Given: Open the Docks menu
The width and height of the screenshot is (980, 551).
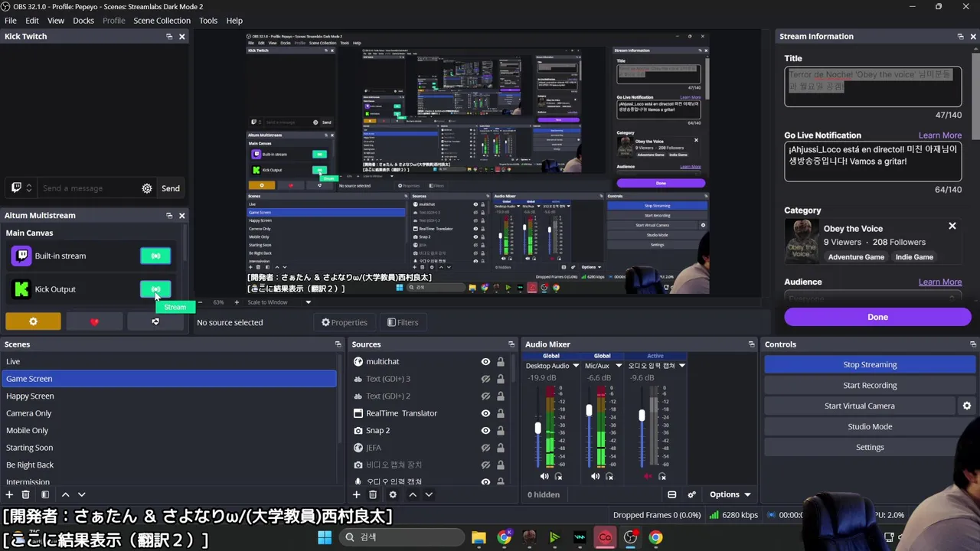Looking at the screenshot, I should coord(83,21).
